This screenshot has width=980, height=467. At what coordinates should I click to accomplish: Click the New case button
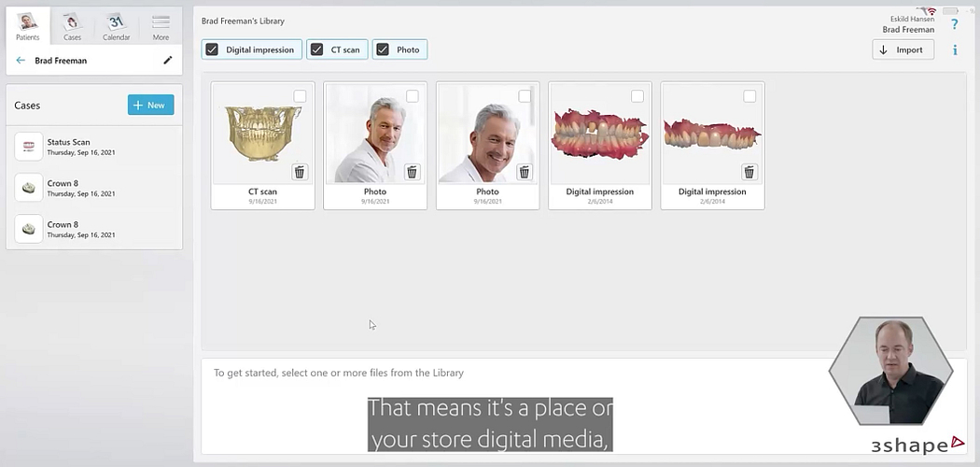pos(150,106)
